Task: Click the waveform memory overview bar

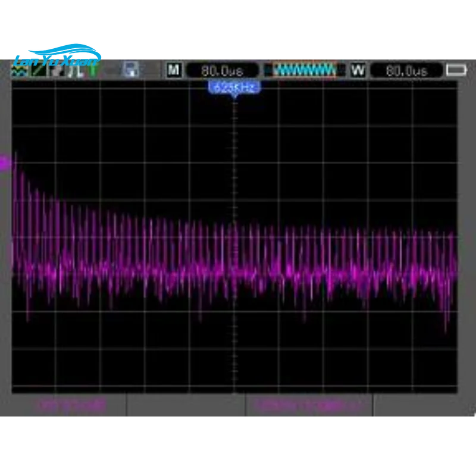Action: pos(304,70)
